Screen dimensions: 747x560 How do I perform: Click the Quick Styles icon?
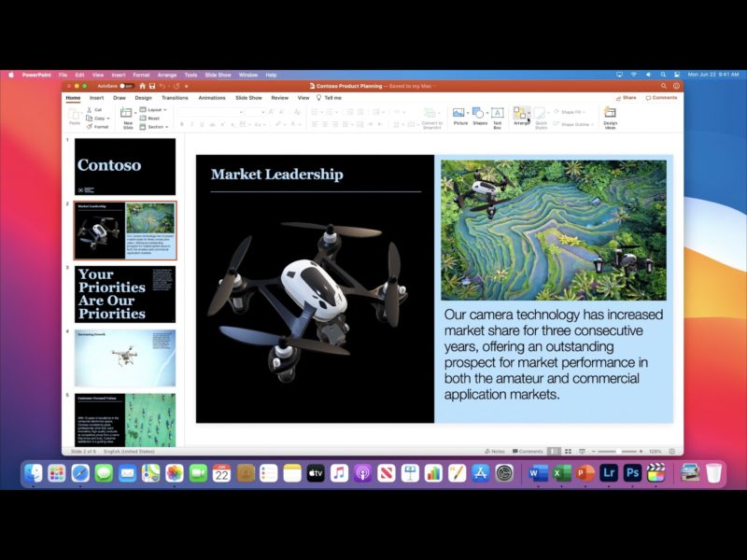540,113
